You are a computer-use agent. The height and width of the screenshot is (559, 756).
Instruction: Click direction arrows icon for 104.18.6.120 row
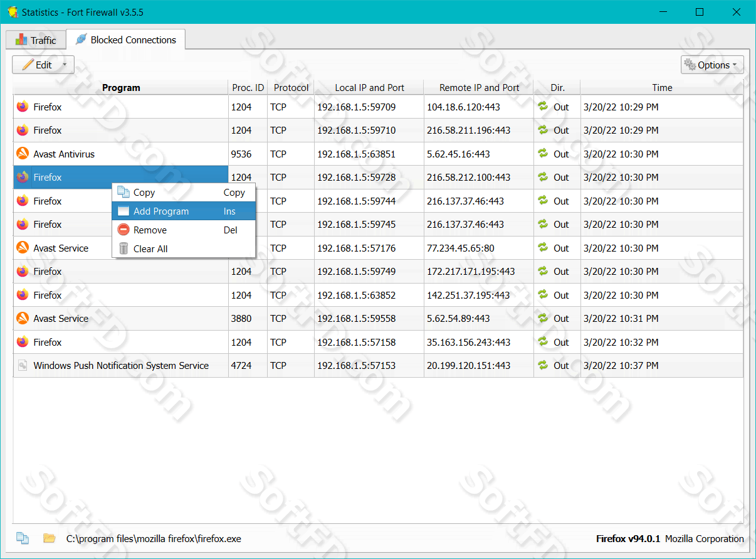tap(543, 107)
